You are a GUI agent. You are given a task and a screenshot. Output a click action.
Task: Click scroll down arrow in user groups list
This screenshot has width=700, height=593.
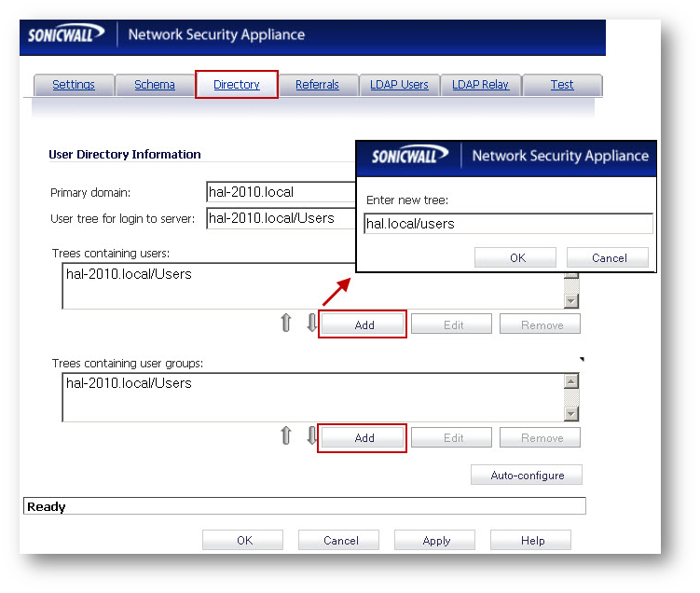click(x=571, y=413)
